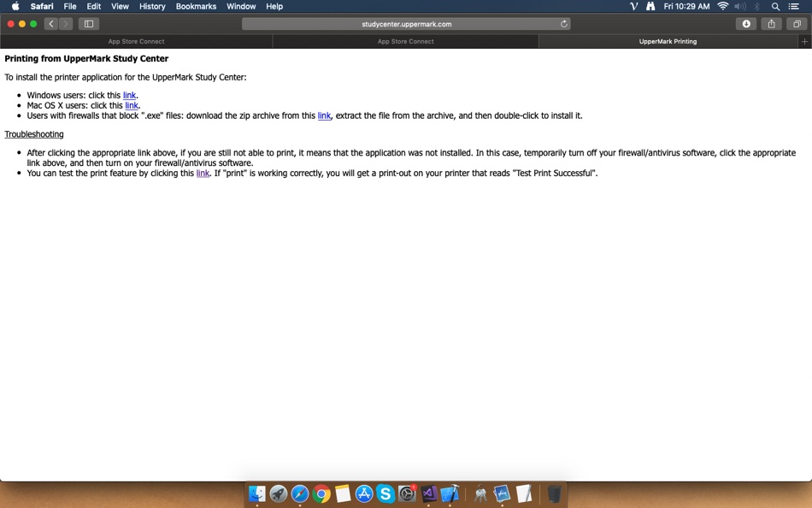The image size is (812, 508).
Task: Open the Xcode blueprint document icon in Dock
Action: (x=502, y=493)
